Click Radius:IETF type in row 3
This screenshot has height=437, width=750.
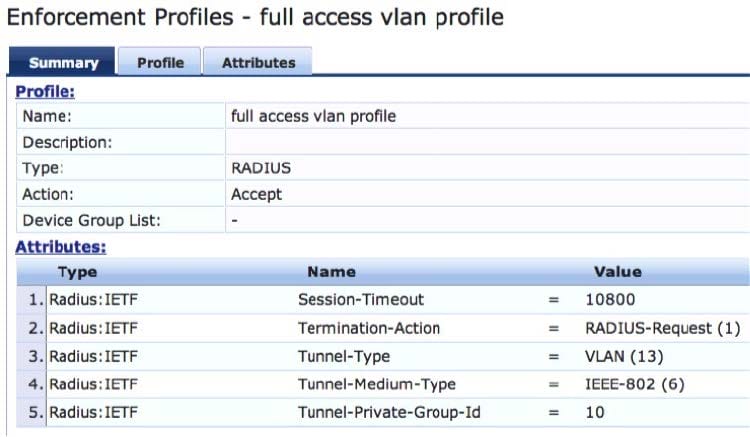[93, 356]
